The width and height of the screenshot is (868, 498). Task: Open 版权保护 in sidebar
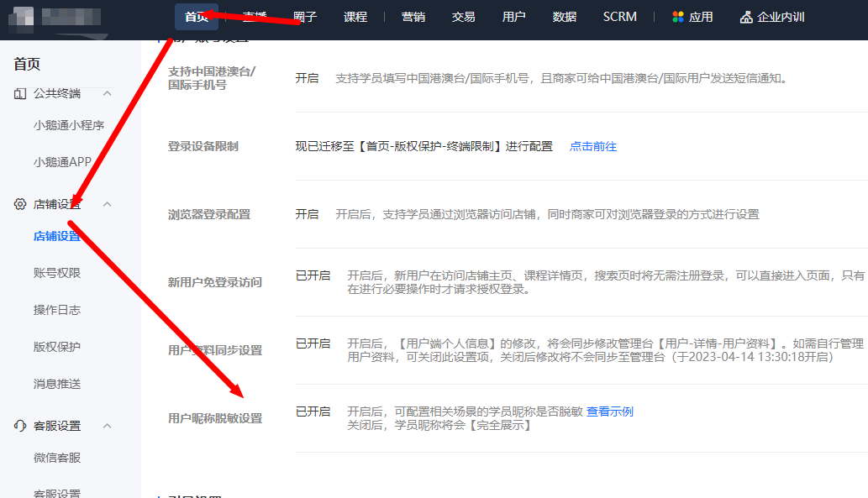pos(57,346)
